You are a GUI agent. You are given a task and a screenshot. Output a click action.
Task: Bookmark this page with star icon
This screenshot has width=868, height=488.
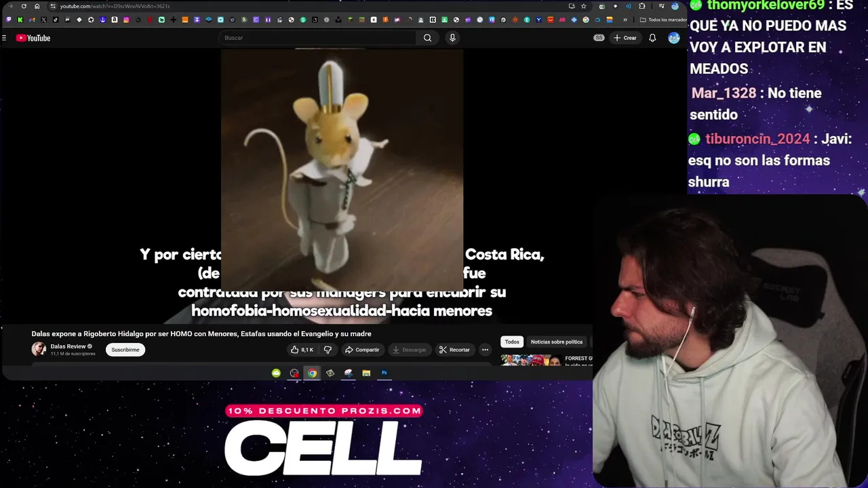coord(583,6)
